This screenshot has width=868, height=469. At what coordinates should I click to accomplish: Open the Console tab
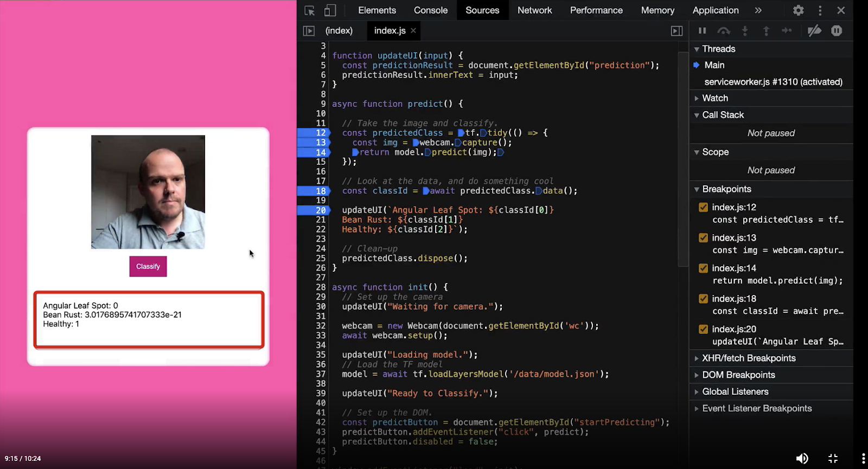tap(431, 10)
